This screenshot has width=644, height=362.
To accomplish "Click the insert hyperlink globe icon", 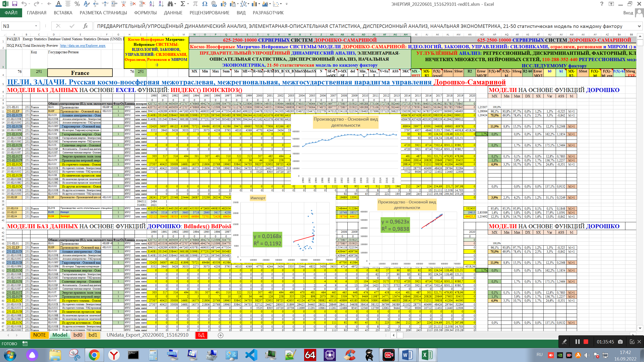I will (214, 4).
